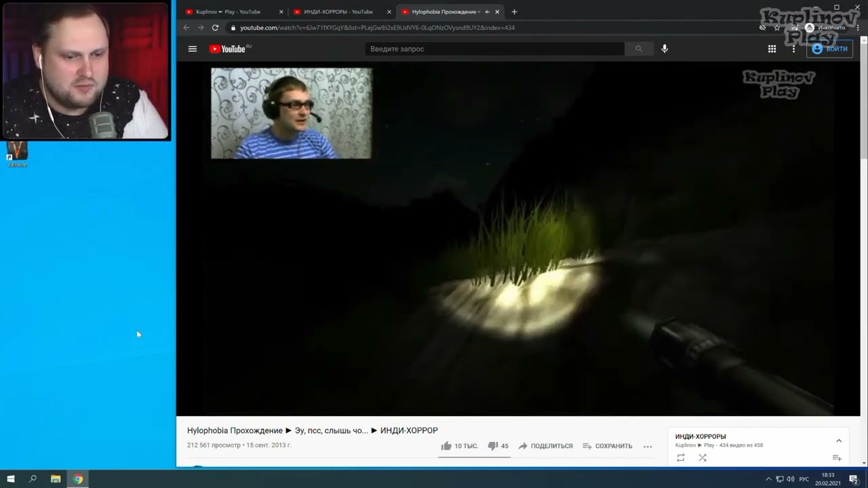Show hidden system tray icons
Viewport: 868px width, 488px height.
click(768, 479)
